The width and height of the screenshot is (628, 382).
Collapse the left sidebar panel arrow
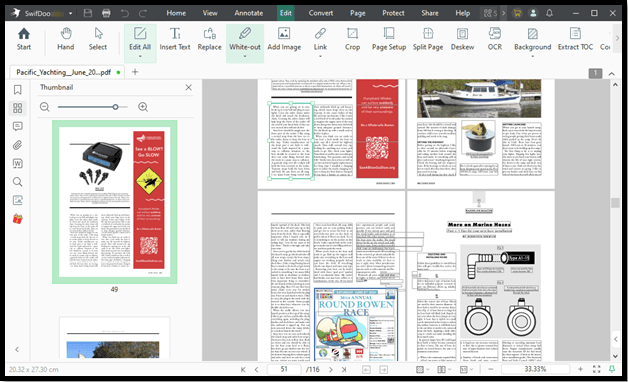17,350
